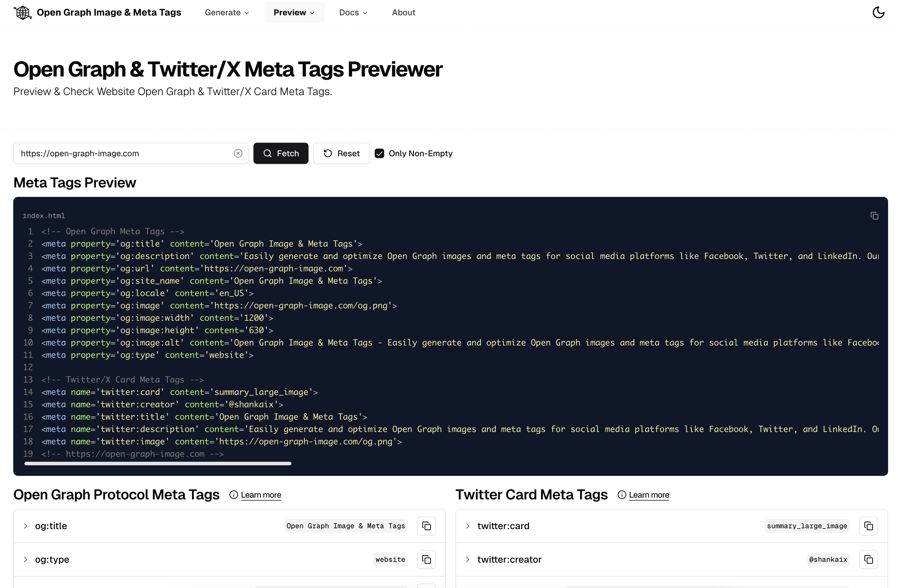Open the Generate dropdown
Viewport: 899px width, 588px height.
pyautogui.click(x=226, y=12)
